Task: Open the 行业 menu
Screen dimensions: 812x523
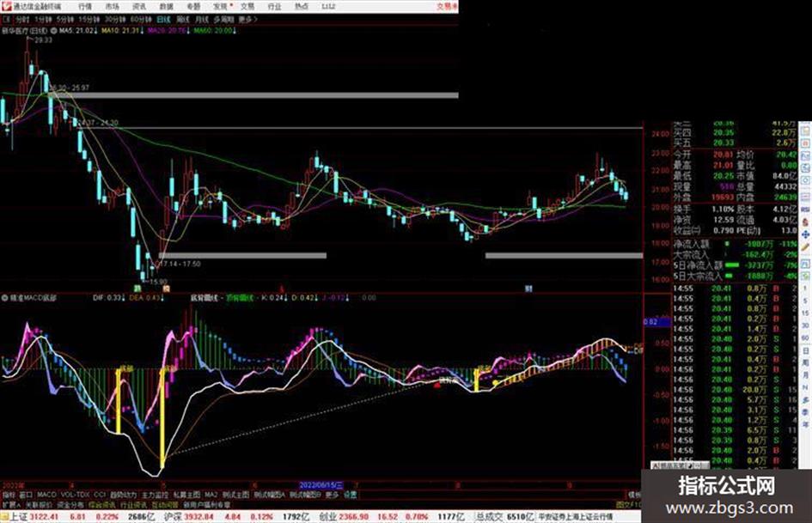Action: pos(274,6)
